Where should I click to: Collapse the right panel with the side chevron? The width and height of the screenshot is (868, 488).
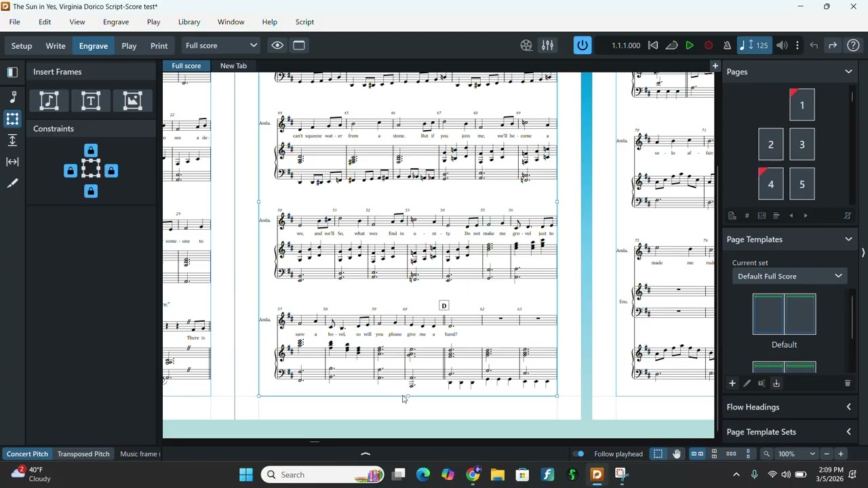(x=863, y=253)
